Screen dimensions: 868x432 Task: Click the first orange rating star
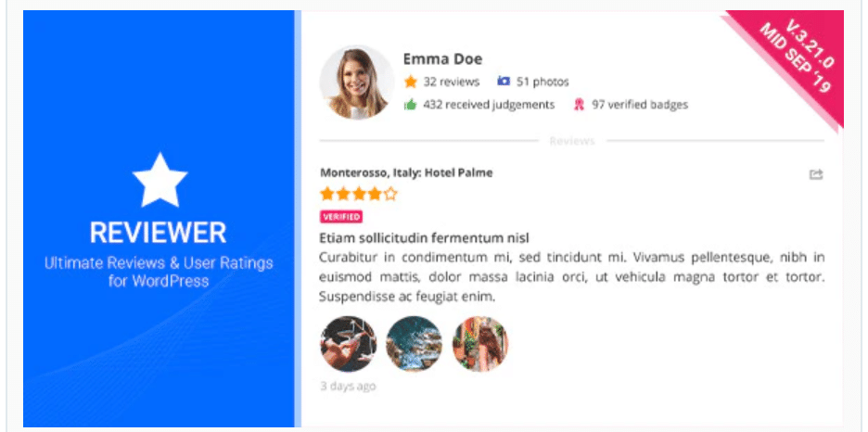tap(327, 194)
